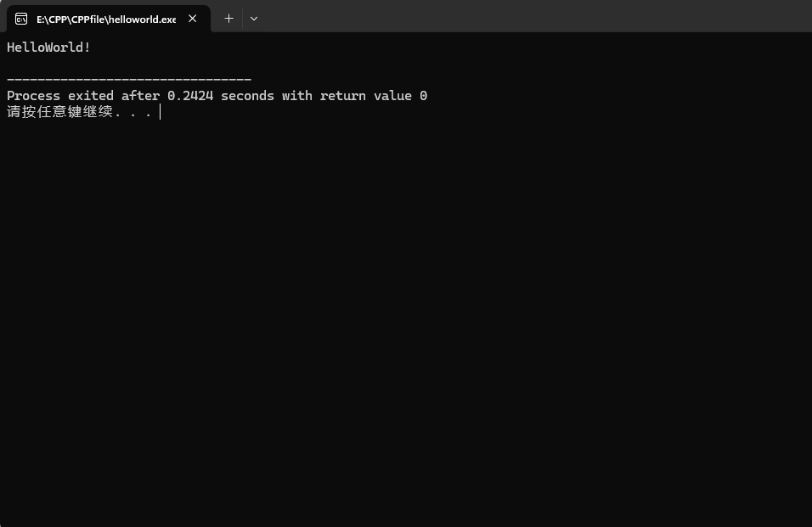Close the helloworld.exe tab
This screenshot has height=527, width=812.
pyautogui.click(x=193, y=19)
